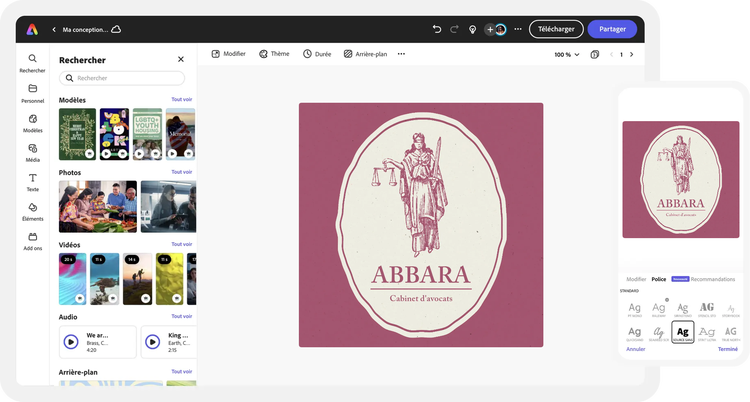Select the LGBTQ+ Youth Housing template

tap(147, 134)
